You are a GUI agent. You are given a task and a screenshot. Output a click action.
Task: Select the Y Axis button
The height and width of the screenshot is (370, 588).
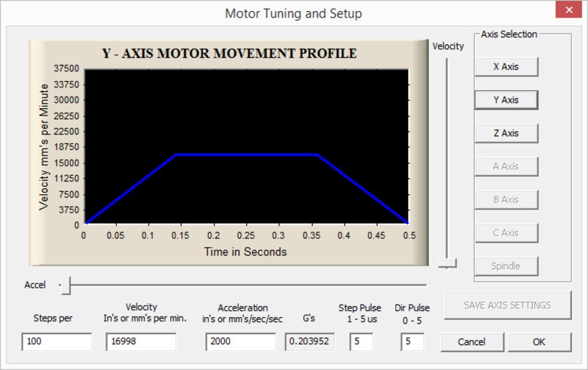pyautogui.click(x=506, y=100)
